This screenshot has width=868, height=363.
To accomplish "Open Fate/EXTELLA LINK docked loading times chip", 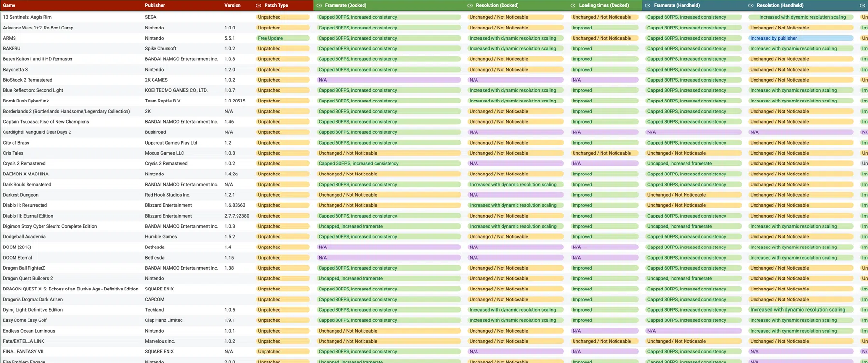I will tap(604, 341).
